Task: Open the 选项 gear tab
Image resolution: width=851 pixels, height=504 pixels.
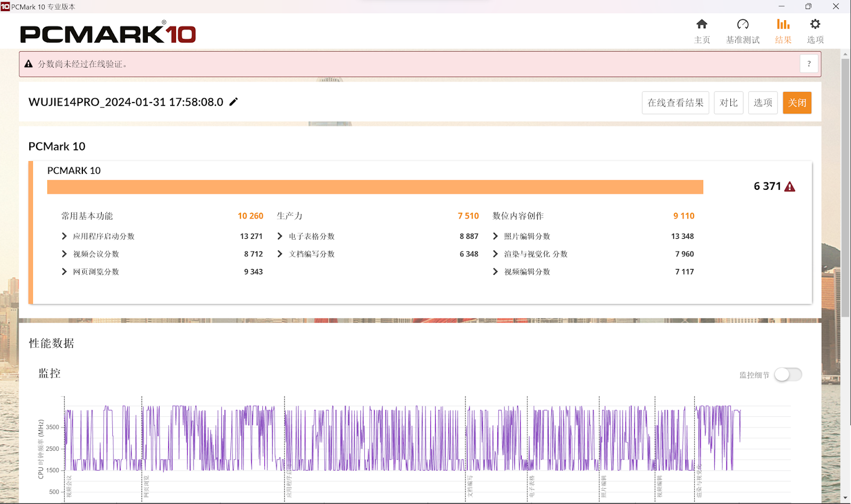Action: tap(815, 31)
